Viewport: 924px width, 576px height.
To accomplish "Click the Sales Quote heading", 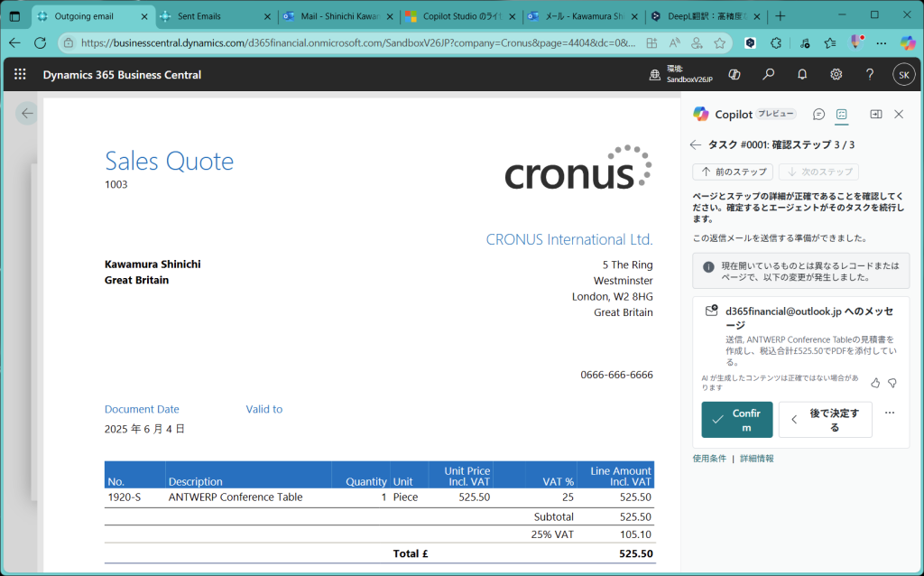I will click(169, 161).
